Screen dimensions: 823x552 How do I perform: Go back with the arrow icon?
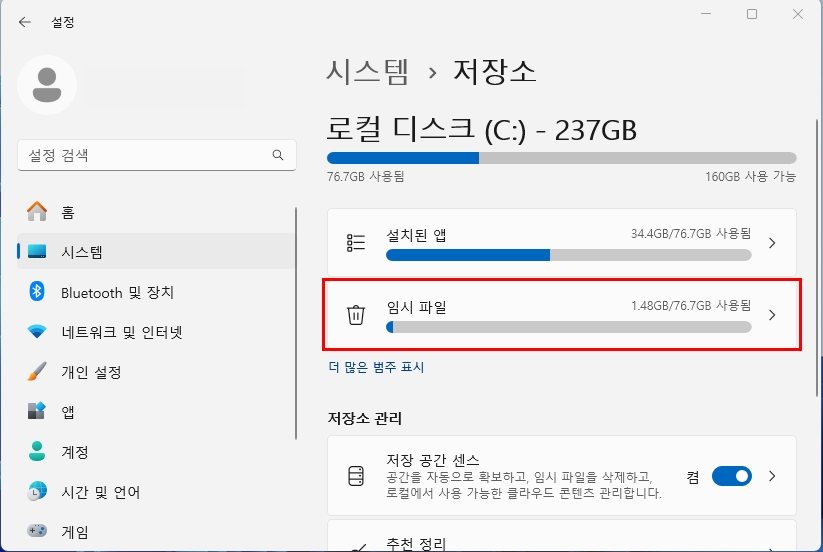(x=25, y=22)
